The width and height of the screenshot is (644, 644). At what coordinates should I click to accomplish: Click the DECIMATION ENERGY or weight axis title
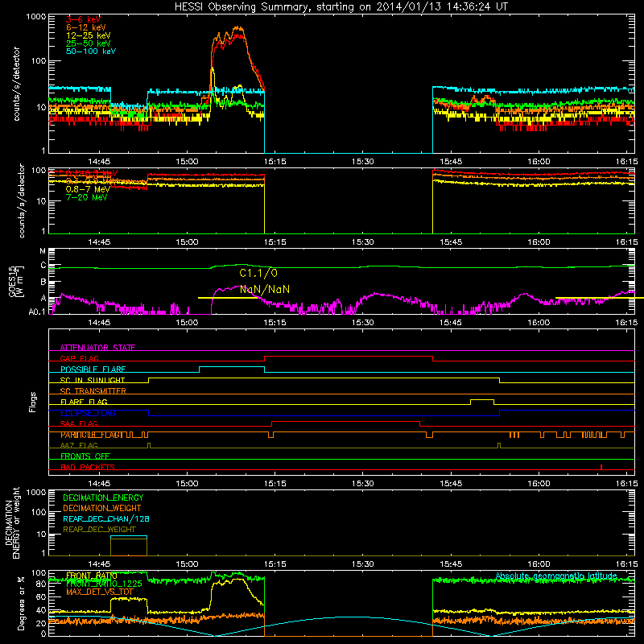click(12, 522)
